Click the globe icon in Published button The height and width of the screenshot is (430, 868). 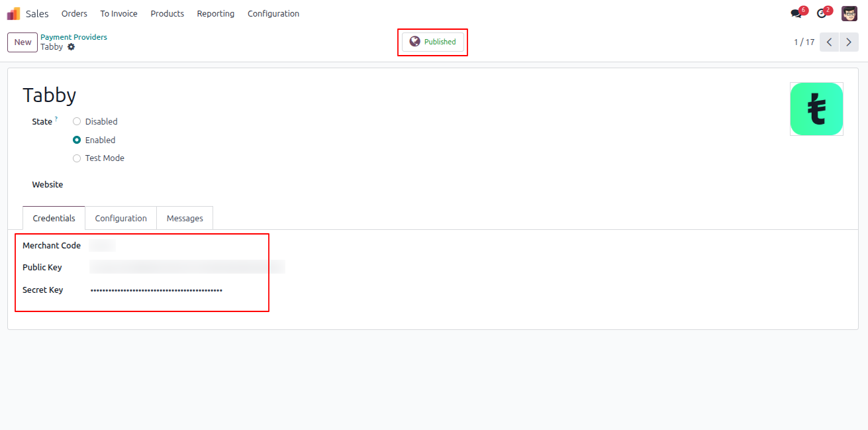tap(414, 42)
